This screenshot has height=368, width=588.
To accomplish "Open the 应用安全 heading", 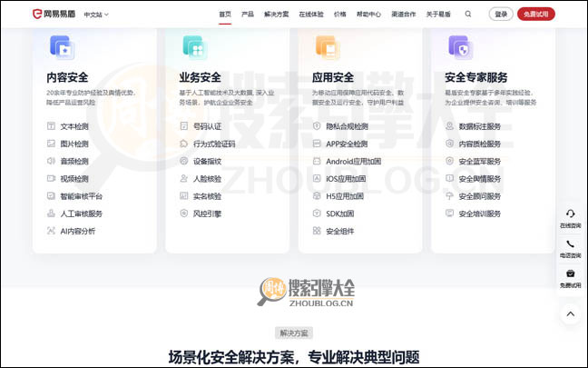I will pos(333,77).
